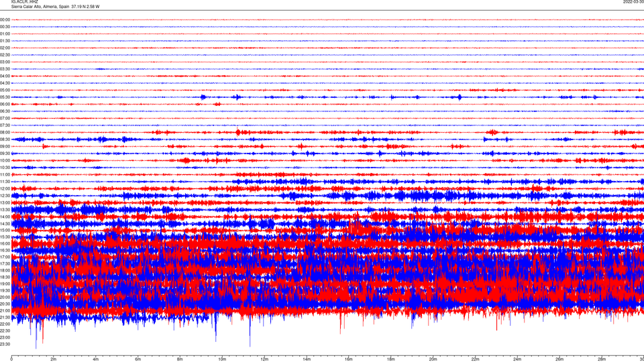Select the 10:30 row time label
Viewport: 644px width, 362px height.
5,168
